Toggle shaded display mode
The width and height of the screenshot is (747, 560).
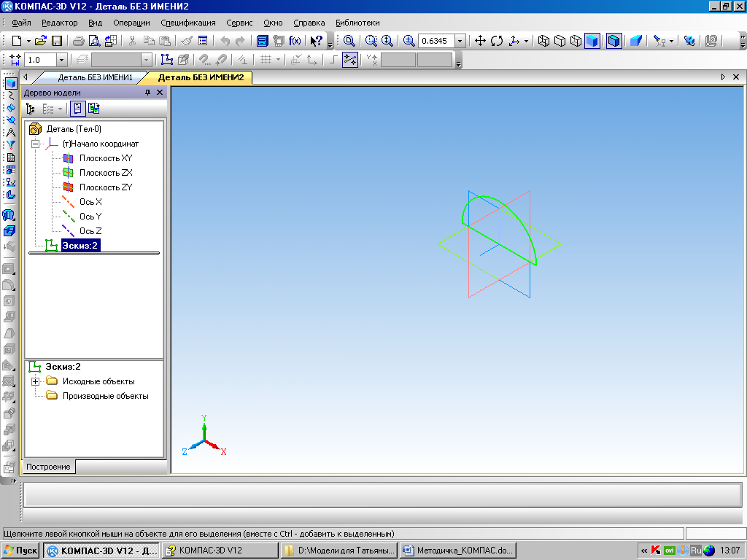click(592, 41)
